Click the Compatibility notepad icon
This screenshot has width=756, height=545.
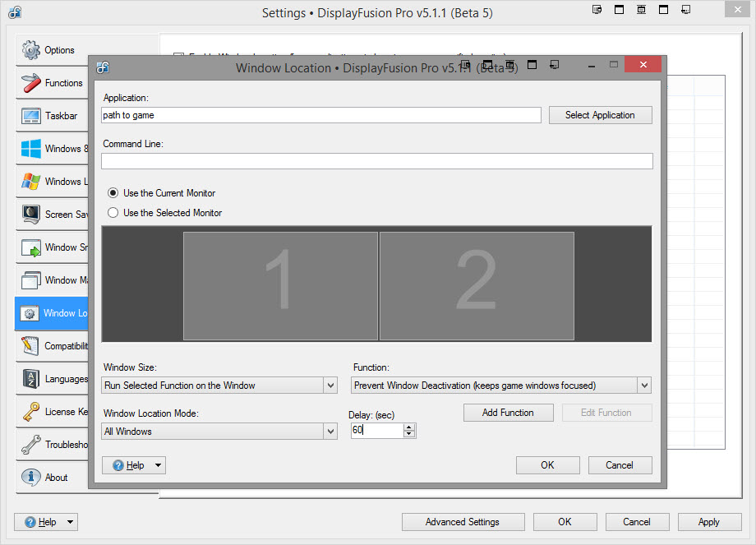[x=31, y=346]
